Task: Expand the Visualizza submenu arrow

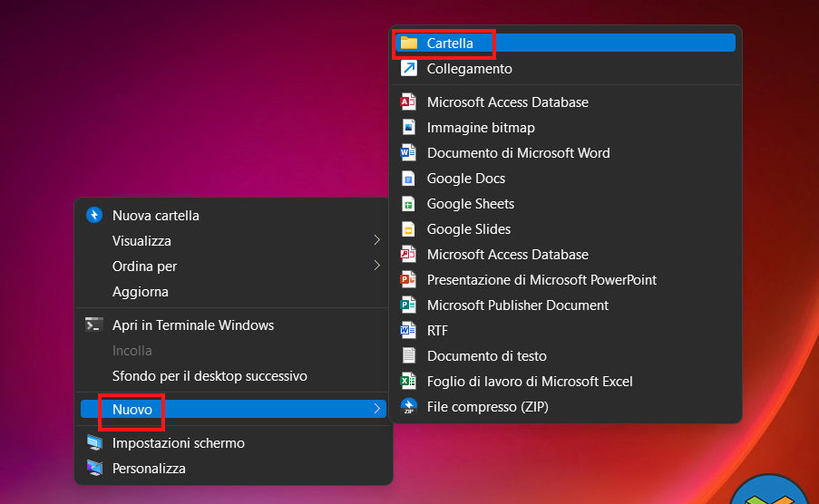Action: 376,241
